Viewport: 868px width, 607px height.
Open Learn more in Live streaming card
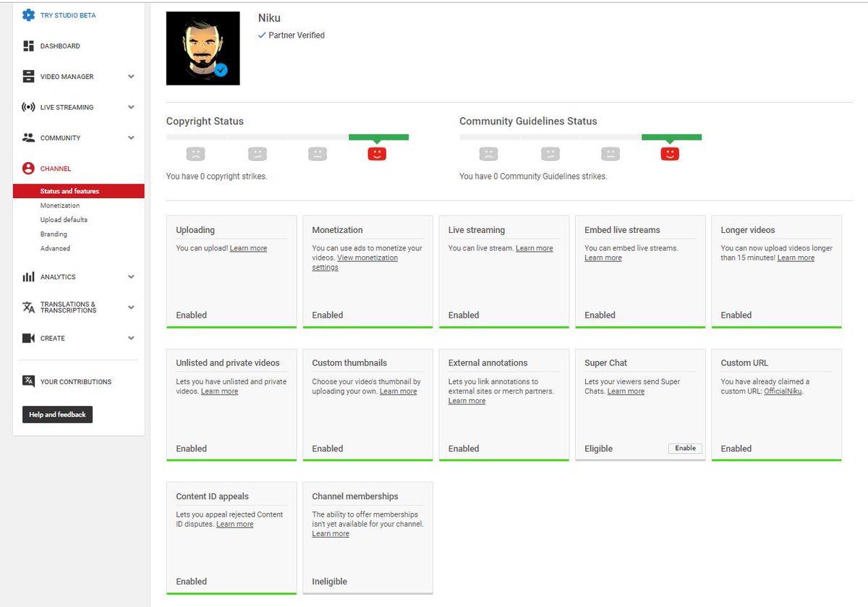click(x=534, y=248)
